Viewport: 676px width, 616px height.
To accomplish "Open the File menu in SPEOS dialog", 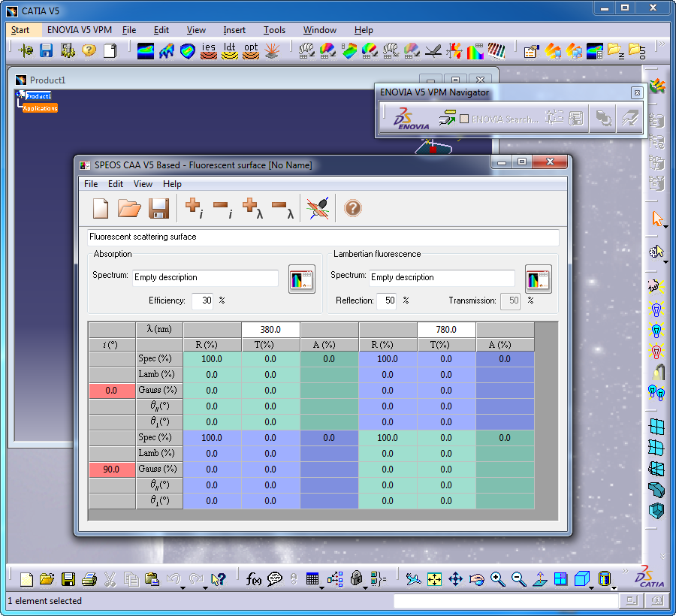I will click(x=91, y=184).
